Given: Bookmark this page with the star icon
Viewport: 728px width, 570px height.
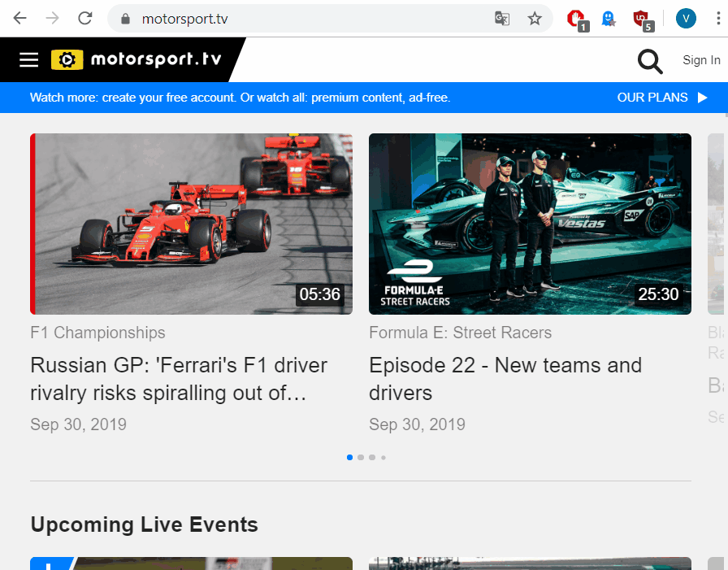Looking at the screenshot, I should pos(535,19).
